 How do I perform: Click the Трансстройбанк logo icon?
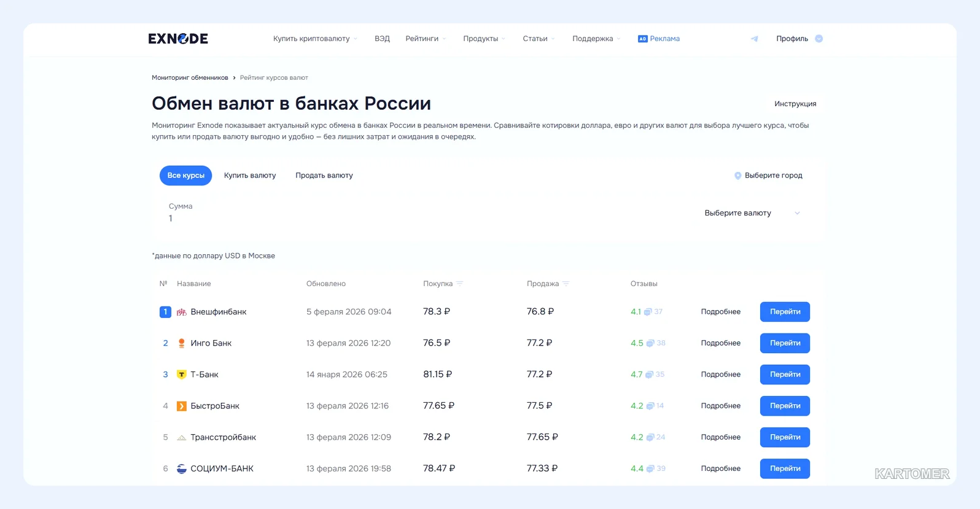pyautogui.click(x=181, y=437)
